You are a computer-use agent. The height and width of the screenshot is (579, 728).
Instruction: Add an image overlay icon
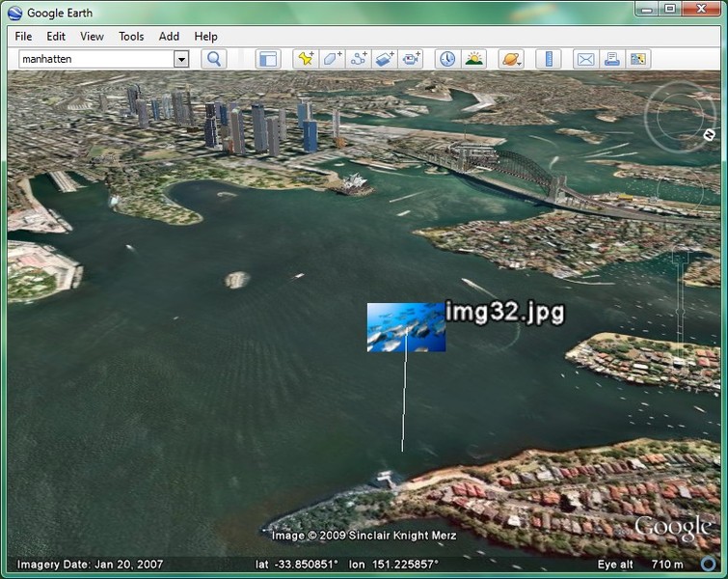(384, 59)
